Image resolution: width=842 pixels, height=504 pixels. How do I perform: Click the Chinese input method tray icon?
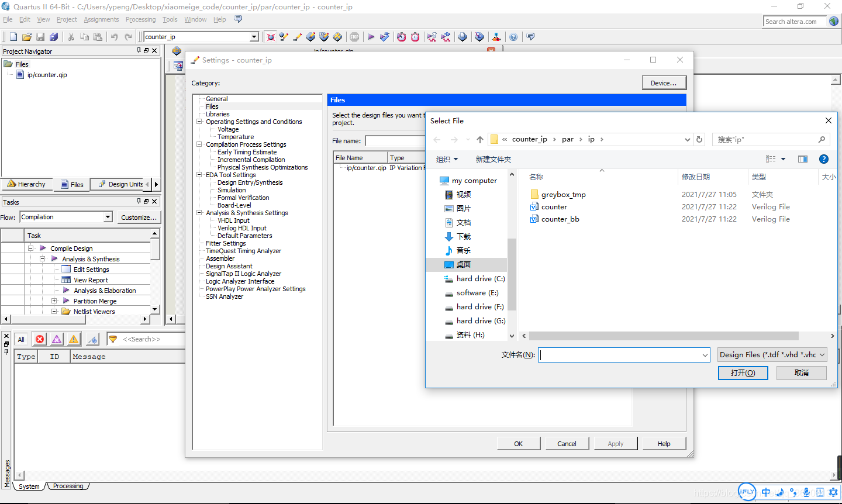point(766,492)
